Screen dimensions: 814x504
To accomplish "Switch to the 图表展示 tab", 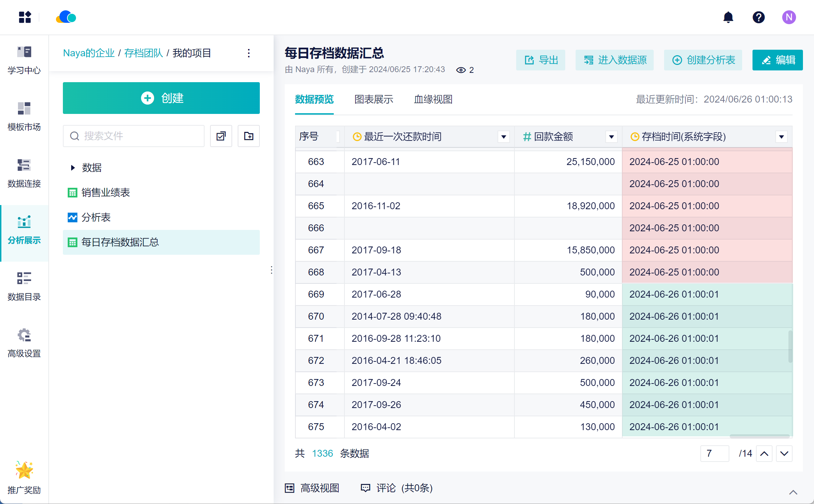I will point(373,99).
